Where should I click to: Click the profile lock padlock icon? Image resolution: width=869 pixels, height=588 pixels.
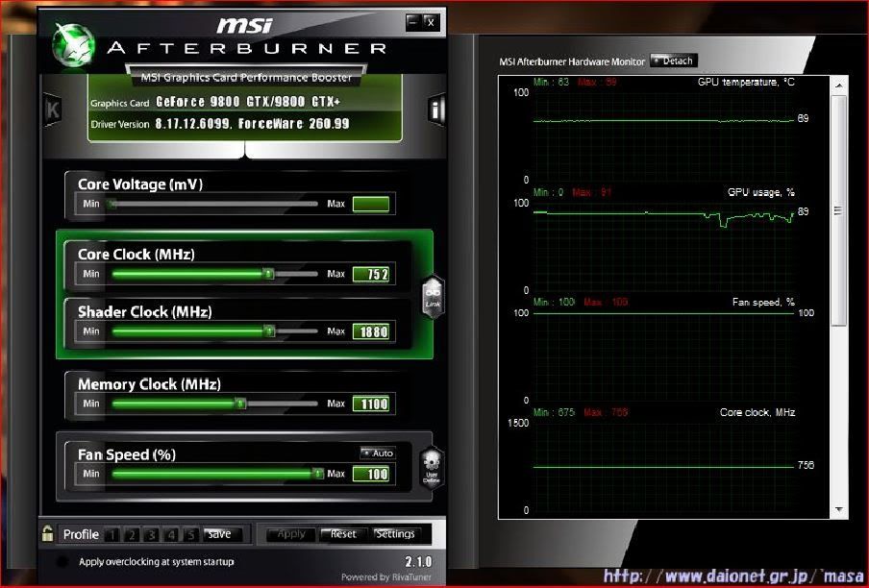pyautogui.click(x=48, y=533)
